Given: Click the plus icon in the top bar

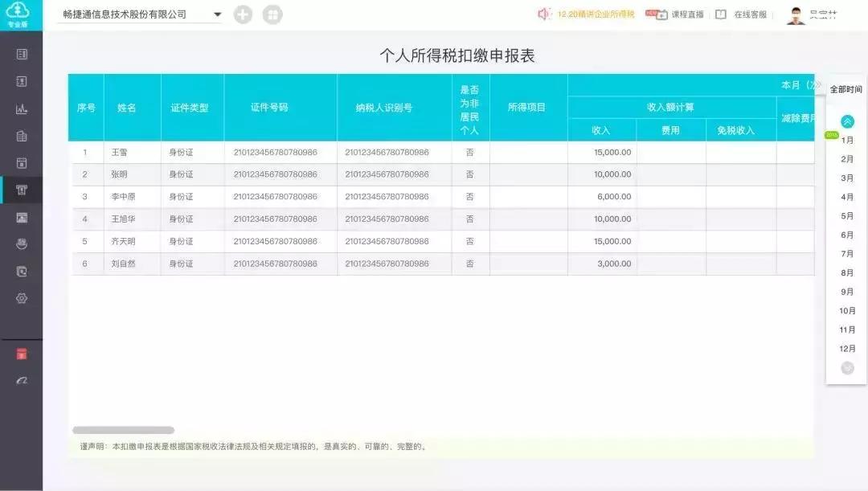Looking at the screenshot, I should pos(243,14).
